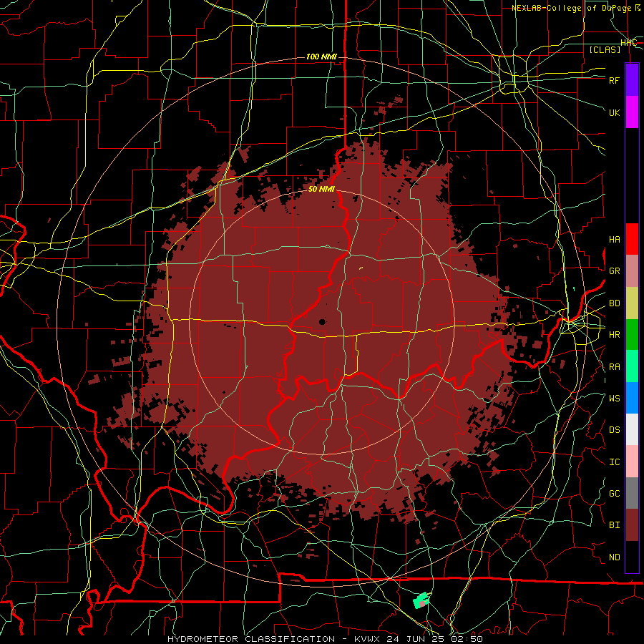Click the BI legend label
Screen dimensions: 644x644
tap(614, 525)
